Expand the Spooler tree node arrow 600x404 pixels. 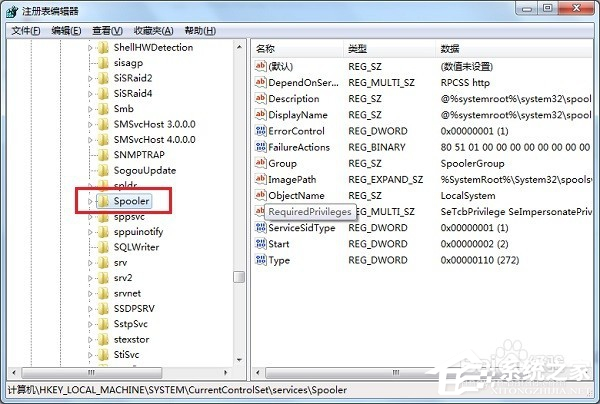click(x=90, y=202)
